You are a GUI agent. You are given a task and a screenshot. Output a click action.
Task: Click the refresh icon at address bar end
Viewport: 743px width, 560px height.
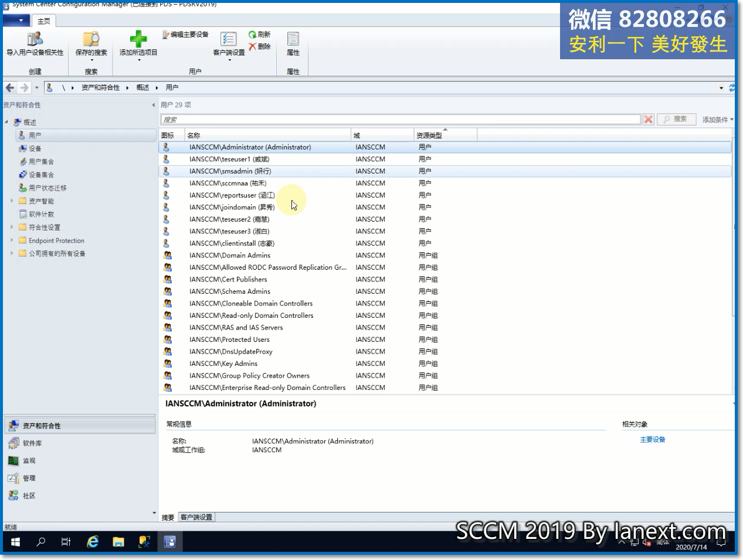coord(731,88)
